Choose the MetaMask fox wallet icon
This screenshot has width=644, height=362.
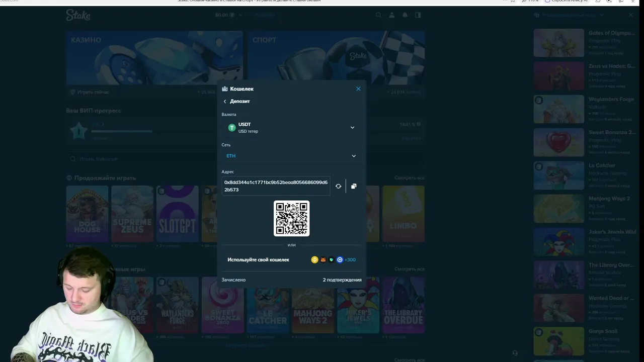323,260
